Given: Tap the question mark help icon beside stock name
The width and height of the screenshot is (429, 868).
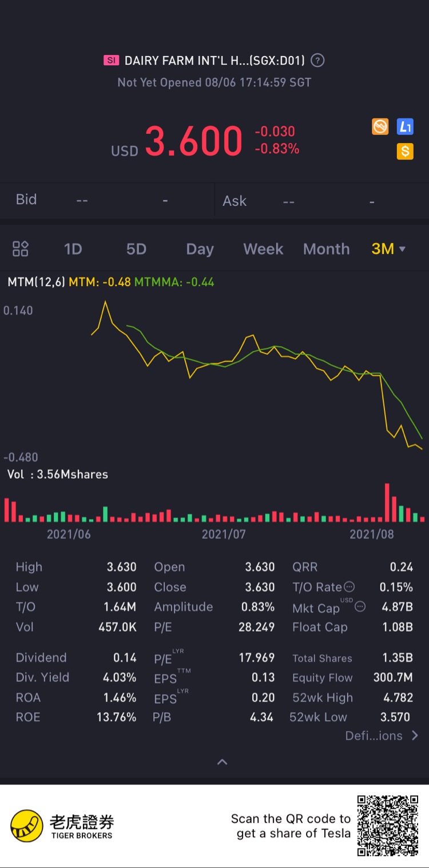Looking at the screenshot, I should pos(319,60).
